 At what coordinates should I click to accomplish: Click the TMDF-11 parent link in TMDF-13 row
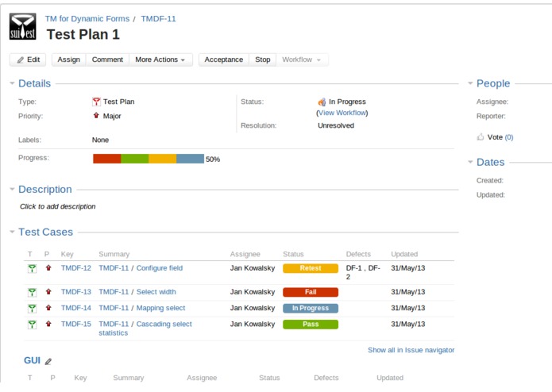click(114, 292)
